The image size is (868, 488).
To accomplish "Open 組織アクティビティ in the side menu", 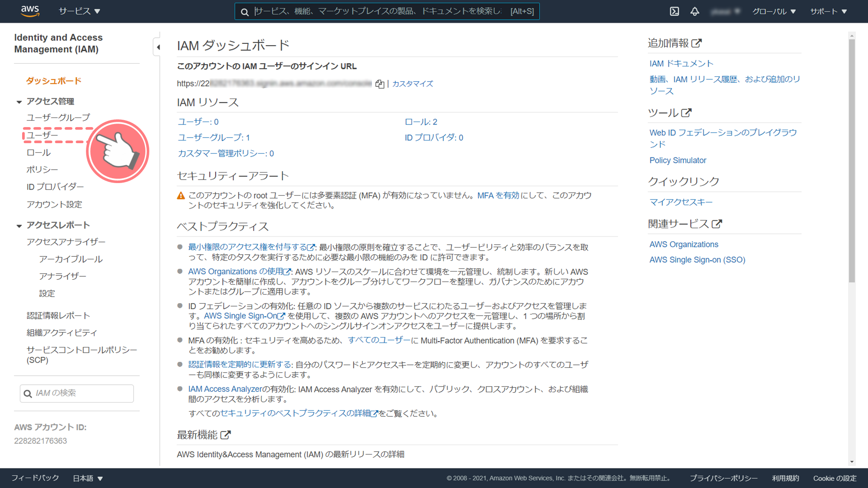I will point(62,333).
